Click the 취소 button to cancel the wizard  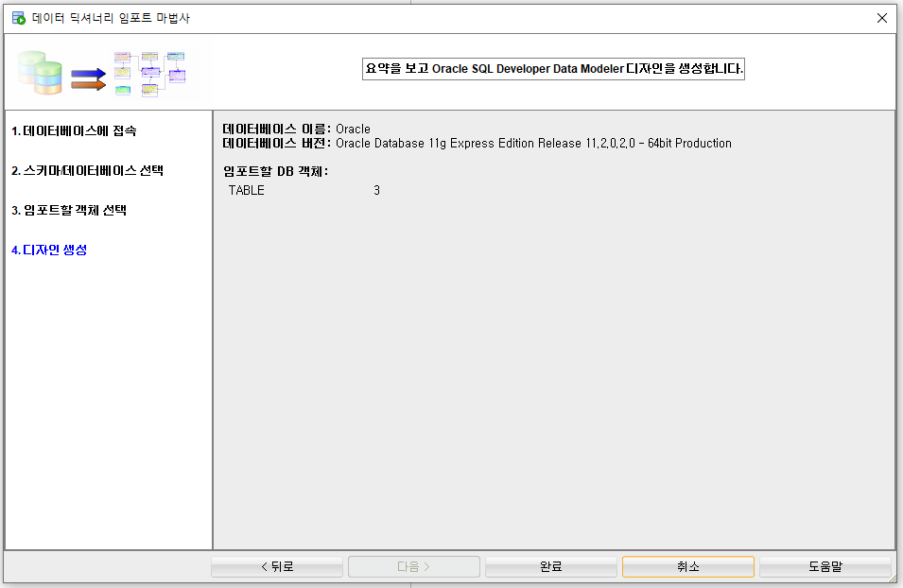(x=687, y=566)
